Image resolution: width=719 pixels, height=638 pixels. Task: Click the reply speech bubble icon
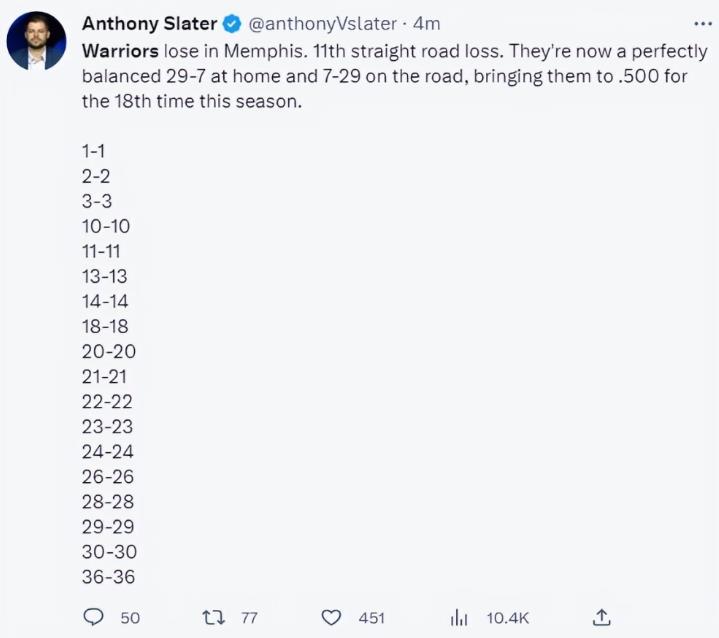coord(93,617)
